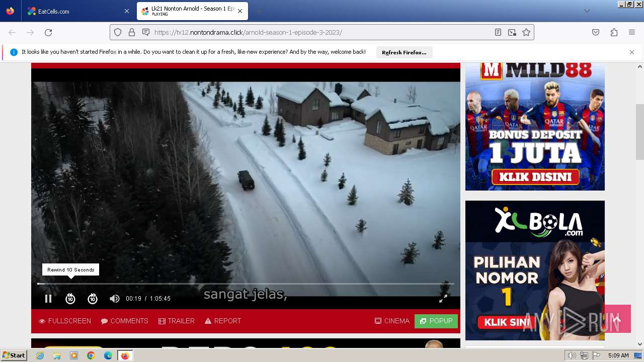The height and width of the screenshot is (362, 644).
Task: Open the network tray icon
Action: (x=584, y=355)
